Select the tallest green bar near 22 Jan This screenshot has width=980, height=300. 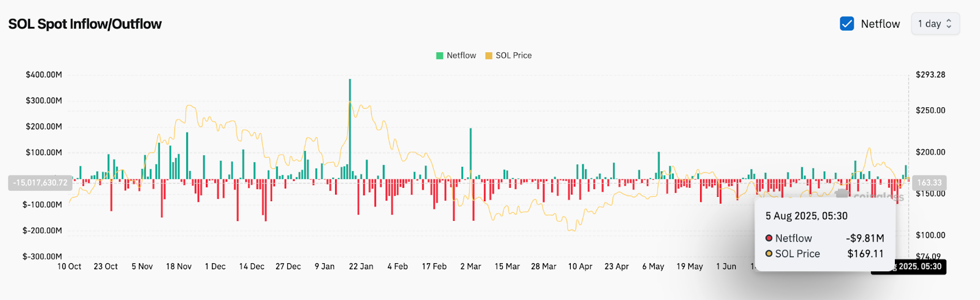pyautogui.click(x=350, y=129)
